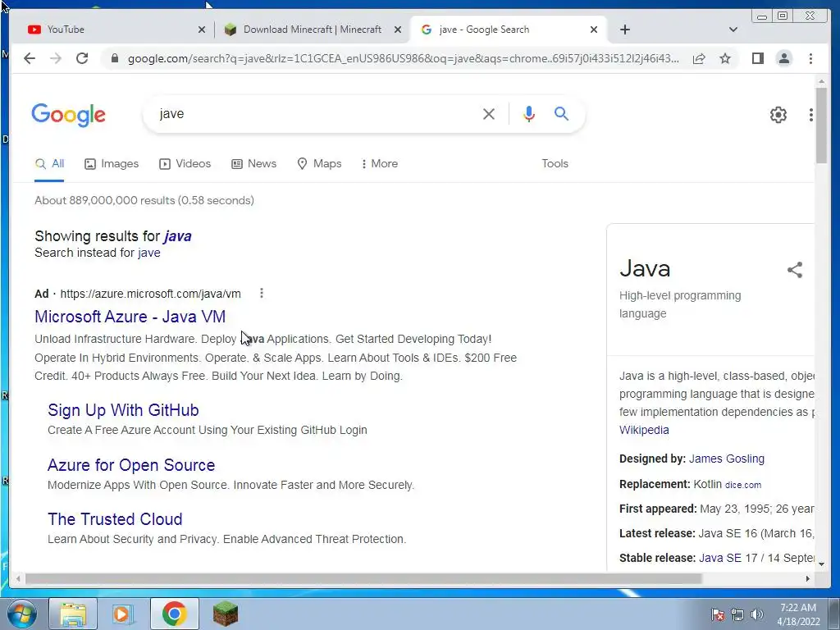This screenshot has height=630, width=840.
Task: Close the jave - Google Search tab
Action: tap(594, 30)
